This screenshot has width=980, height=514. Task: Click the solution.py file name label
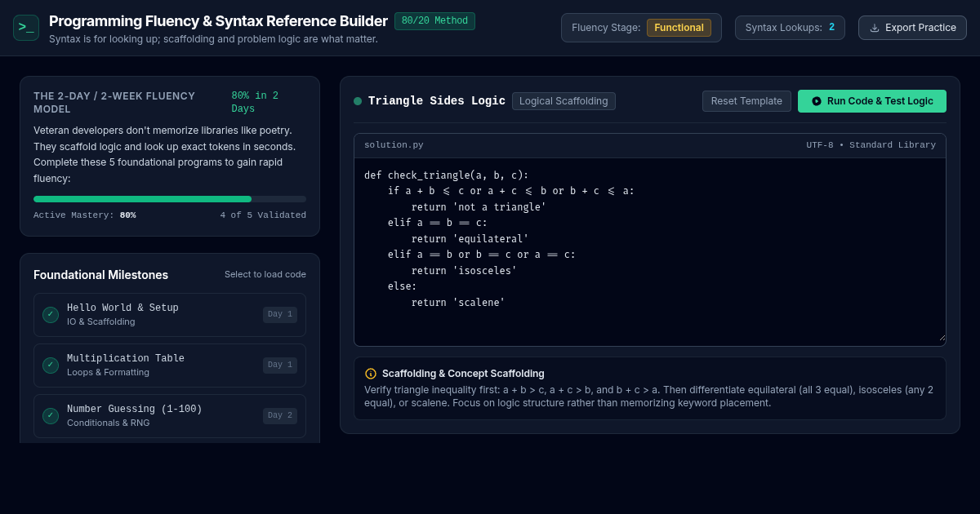click(x=394, y=145)
